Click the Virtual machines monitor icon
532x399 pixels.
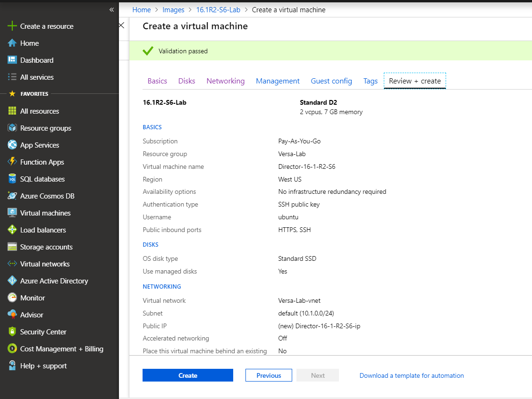[12, 213]
